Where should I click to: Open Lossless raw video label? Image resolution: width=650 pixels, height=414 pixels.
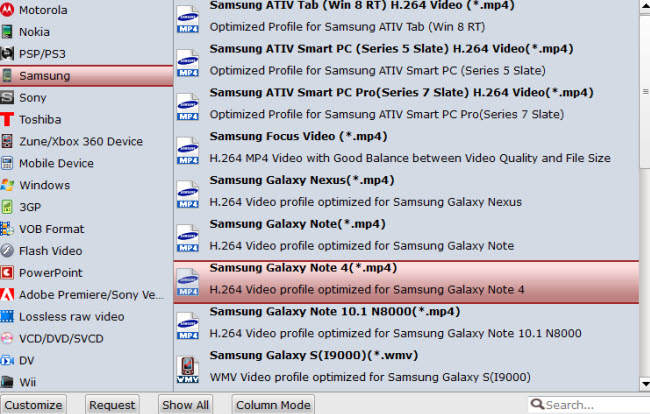(72, 317)
